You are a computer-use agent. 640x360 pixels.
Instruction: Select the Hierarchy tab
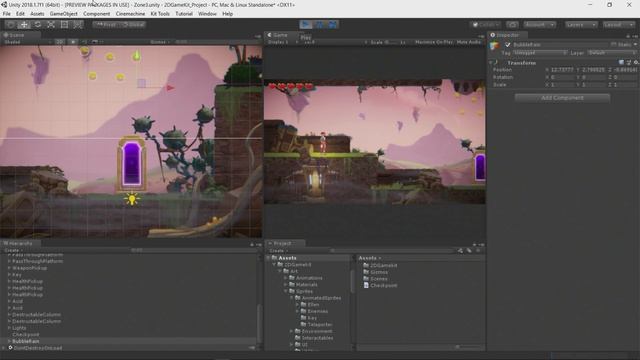point(20,243)
